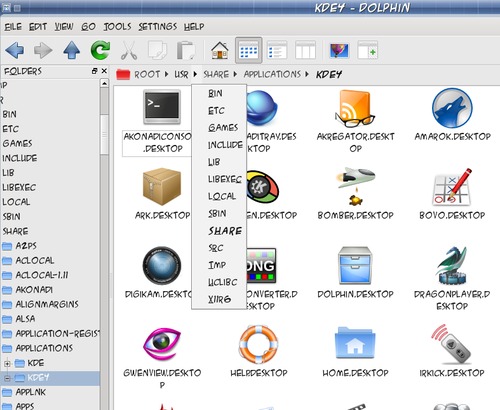Click the arrow after Root breadcrumb

[x=166, y=74]
